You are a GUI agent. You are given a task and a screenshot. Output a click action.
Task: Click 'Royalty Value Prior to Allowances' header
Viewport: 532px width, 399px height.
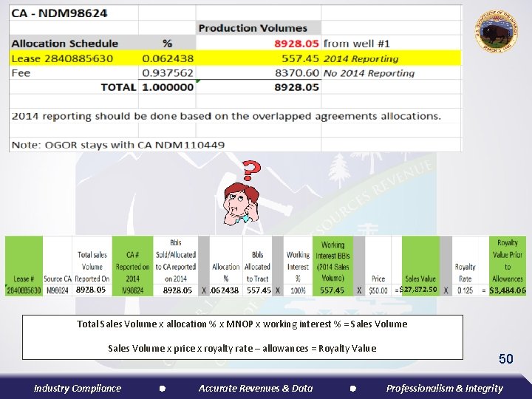(x=508, y=261)
